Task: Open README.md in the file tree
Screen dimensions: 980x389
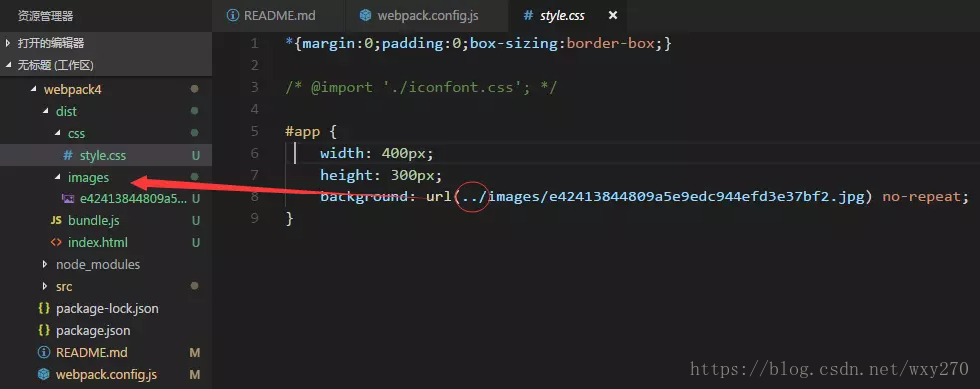Action: [x=91, y=353]
